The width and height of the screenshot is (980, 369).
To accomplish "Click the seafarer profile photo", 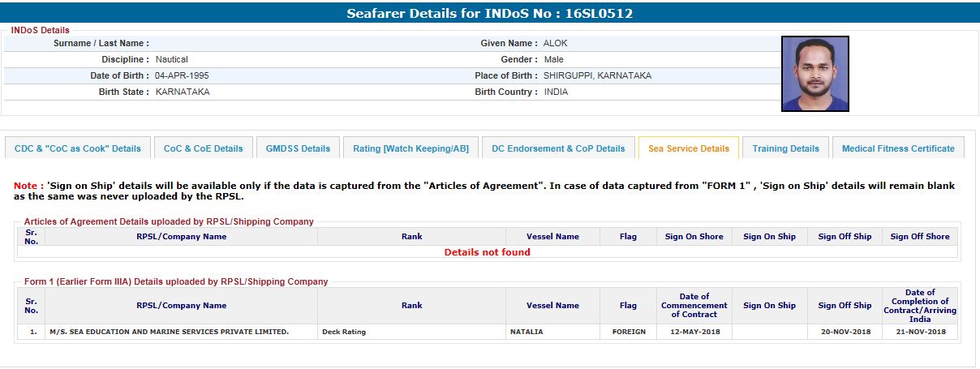I will (x=815, y=73).
